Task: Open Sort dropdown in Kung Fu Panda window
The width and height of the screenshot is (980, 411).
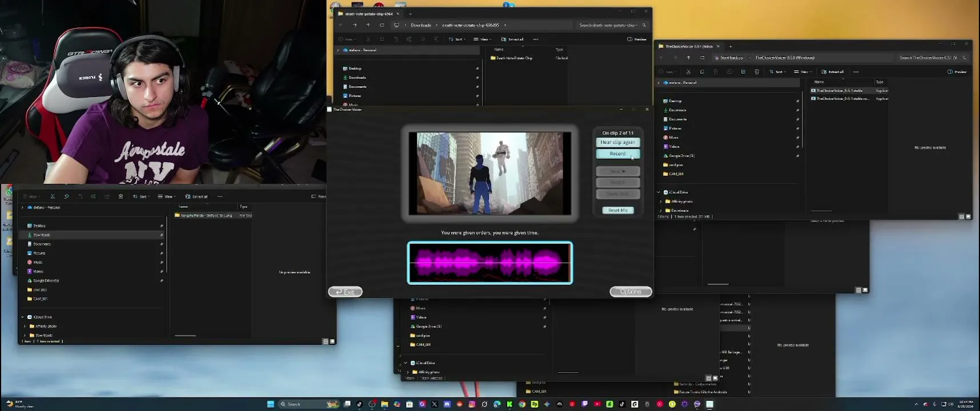Action: point(141,196)
